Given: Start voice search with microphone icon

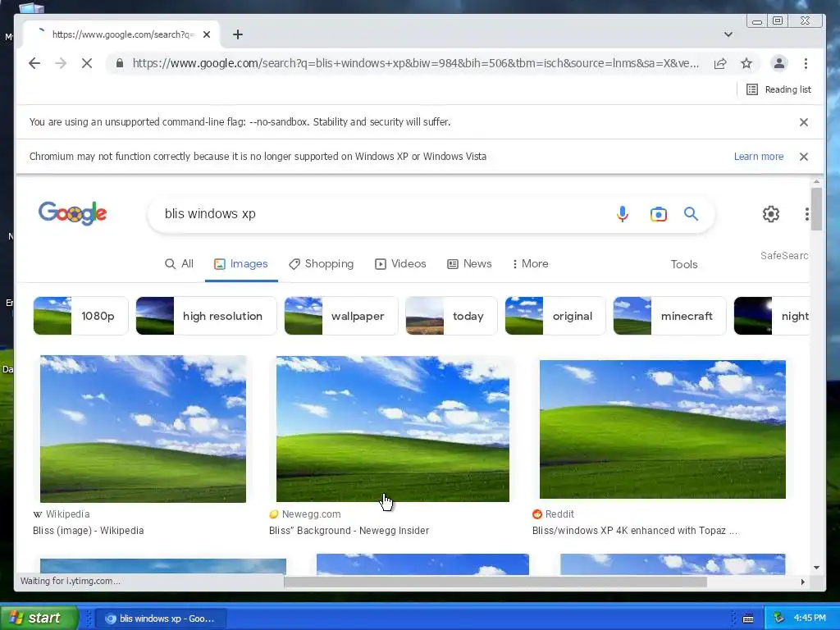Looking at the screenshot, I should (x=622, y=214).
